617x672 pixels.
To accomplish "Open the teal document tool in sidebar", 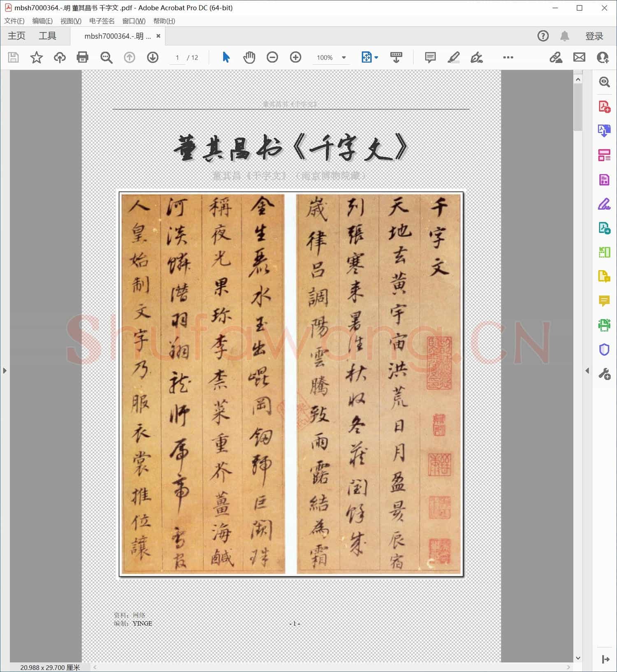I will [x=604, y=228].
